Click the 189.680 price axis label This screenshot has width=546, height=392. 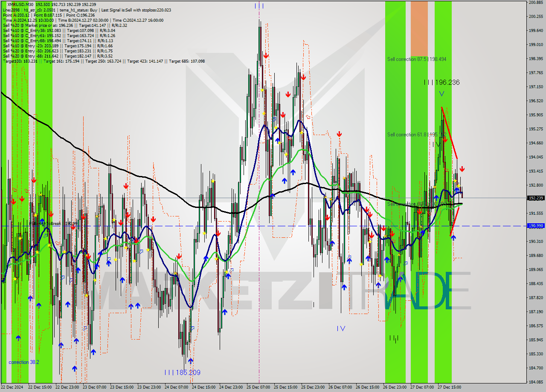click(x=535, y=255)
